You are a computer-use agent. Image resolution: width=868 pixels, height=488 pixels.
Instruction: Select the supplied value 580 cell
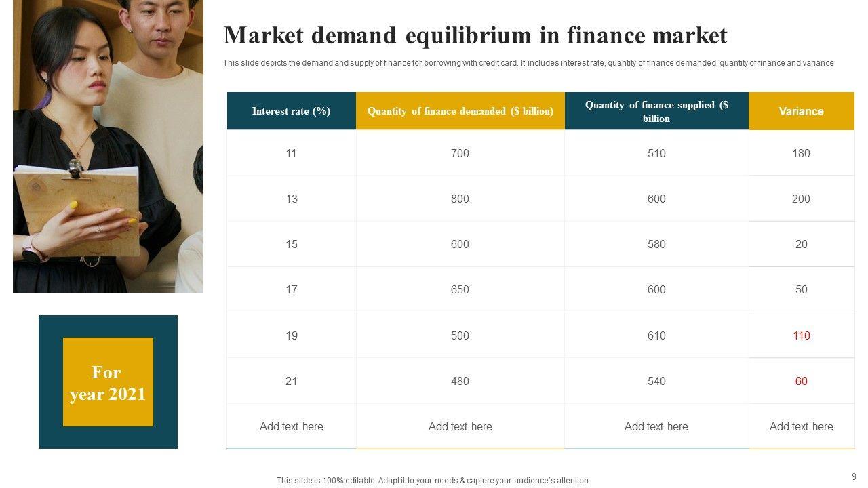[x=656, y=244]
